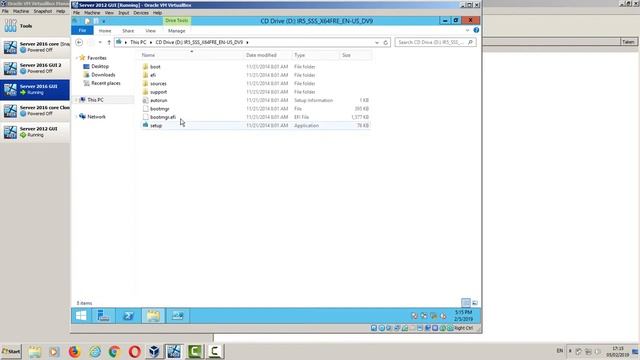
Task: Open Recent places in Favorites
Action: click(106, 83)
